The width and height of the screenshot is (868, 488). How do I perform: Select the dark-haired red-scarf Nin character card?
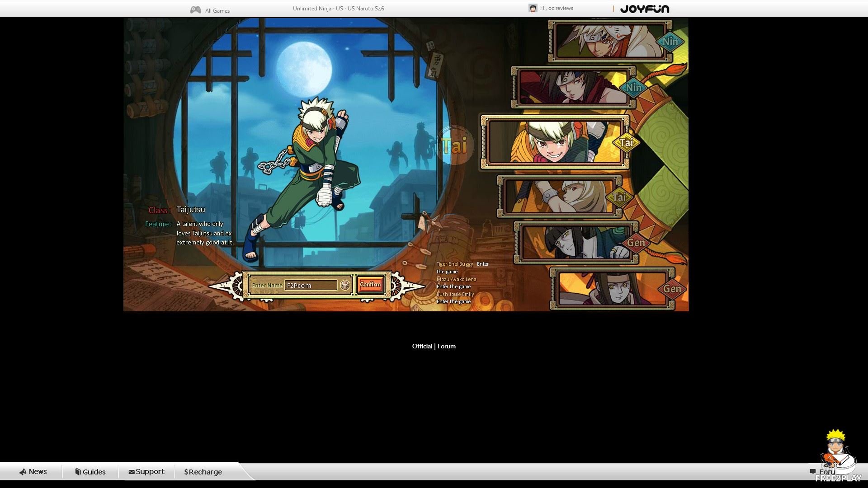573,87
